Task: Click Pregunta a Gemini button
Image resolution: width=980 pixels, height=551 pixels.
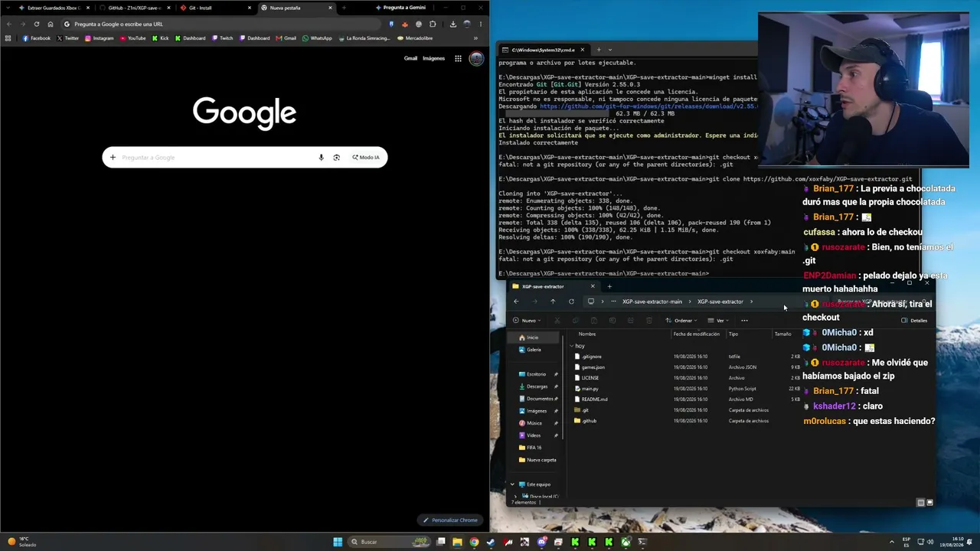Action: click(400, 8)
